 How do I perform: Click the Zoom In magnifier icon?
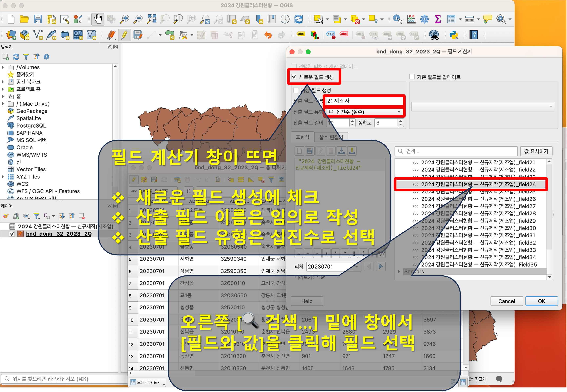125,19
